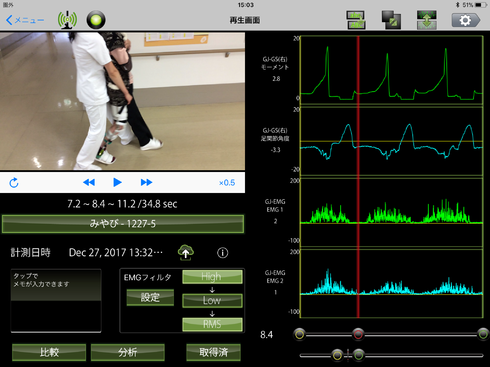Tap the vertical arrows graph scale icon
The height and width of the screenshot is (367, 490).
(x=427, y=20)
